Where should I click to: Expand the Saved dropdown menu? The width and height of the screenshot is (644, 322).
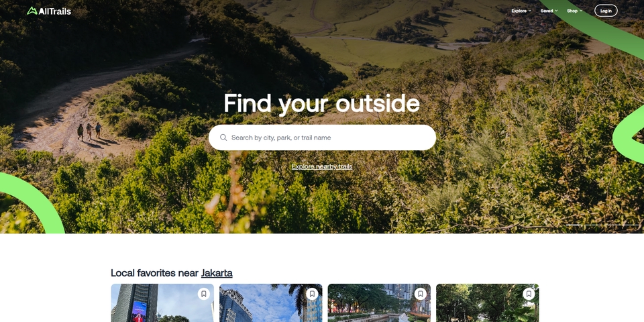click(x=549, y=11)
